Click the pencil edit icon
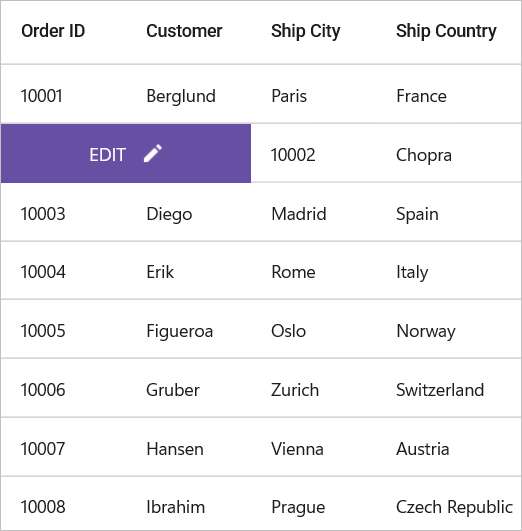Screen dimensions: 522x531 (153, 153)
